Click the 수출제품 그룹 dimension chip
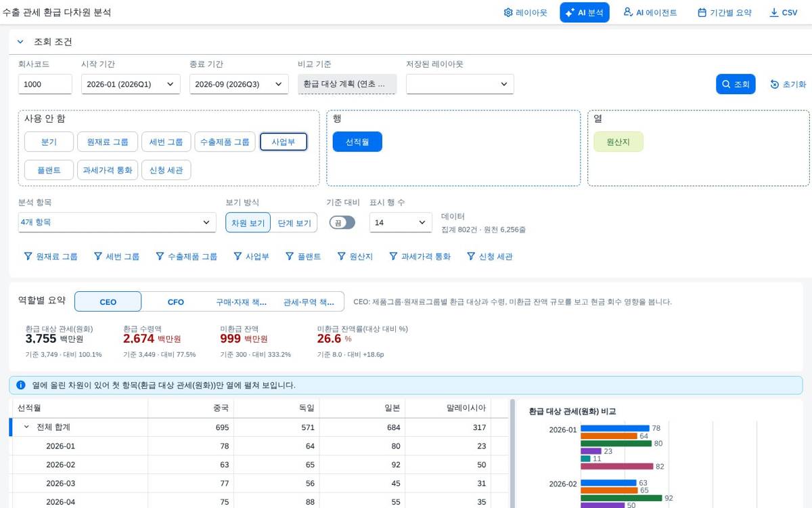Screen dimensions: 812x508 225,142
